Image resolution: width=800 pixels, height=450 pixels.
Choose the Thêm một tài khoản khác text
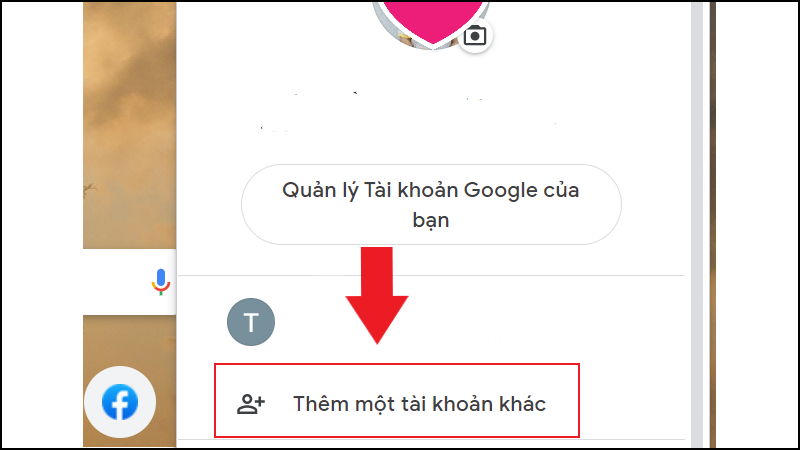click(x=419, y=404)
